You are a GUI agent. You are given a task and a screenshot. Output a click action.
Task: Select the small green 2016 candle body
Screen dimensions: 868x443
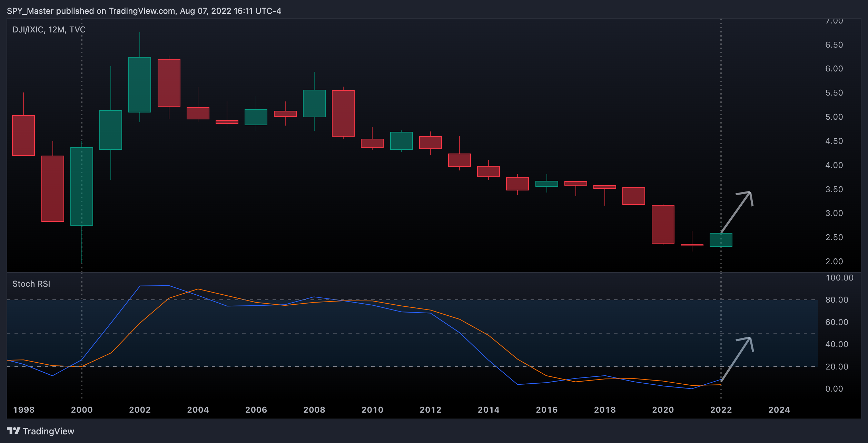coord(547,184)
